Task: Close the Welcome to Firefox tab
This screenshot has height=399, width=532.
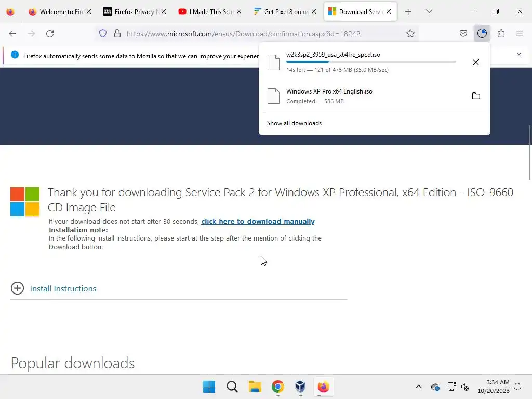Action: click(x=88, y=12)
